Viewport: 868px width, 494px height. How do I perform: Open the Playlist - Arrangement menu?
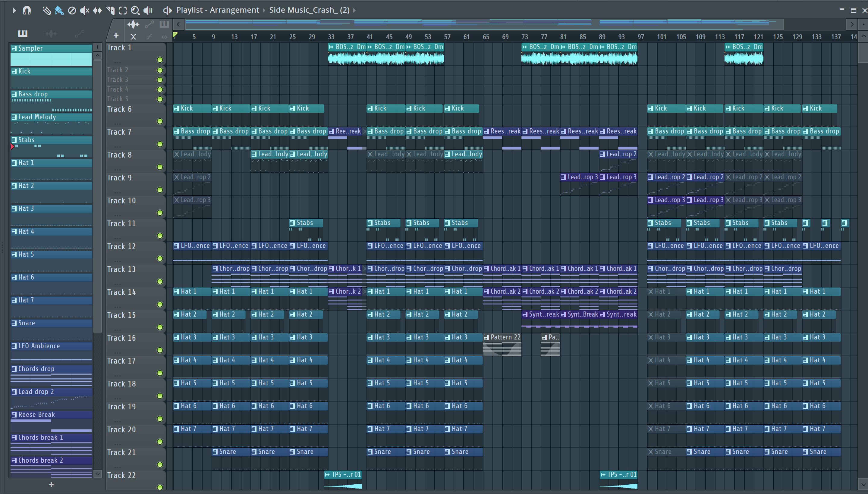[x=217, y=10]
